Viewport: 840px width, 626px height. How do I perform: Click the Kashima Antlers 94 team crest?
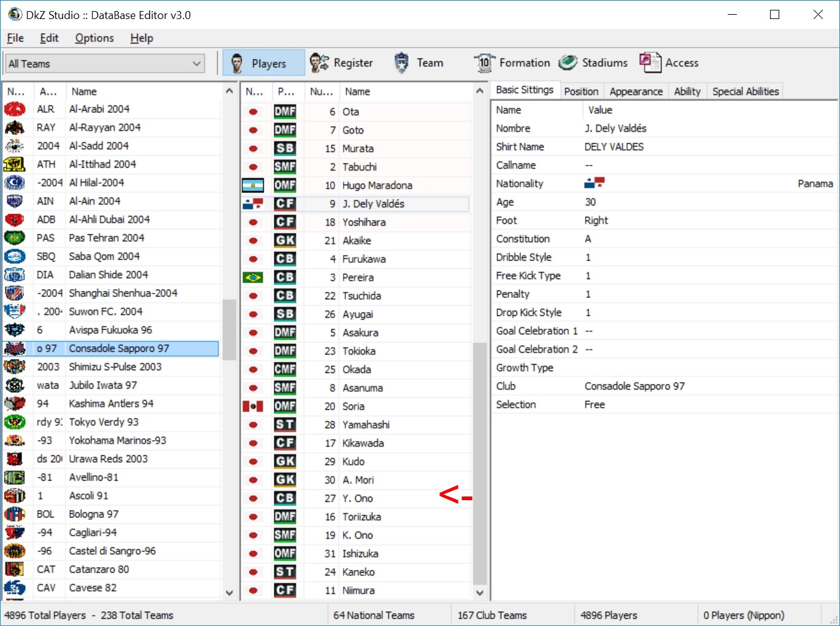tap(15, 404)
